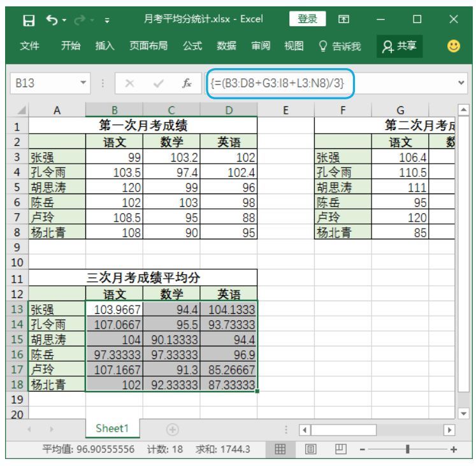Click the Save icon in quick access toolbar
476x466 pixels.
(x=29, y=20)
